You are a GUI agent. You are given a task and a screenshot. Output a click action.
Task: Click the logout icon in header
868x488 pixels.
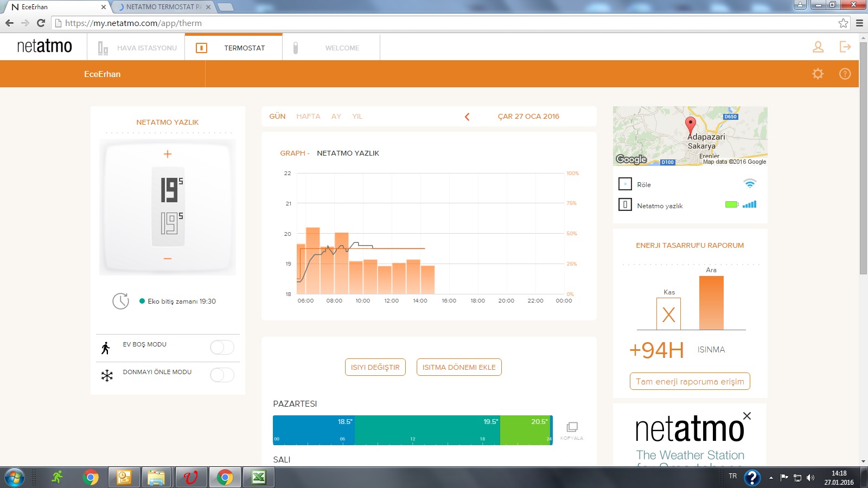click(x=845, y=47)
